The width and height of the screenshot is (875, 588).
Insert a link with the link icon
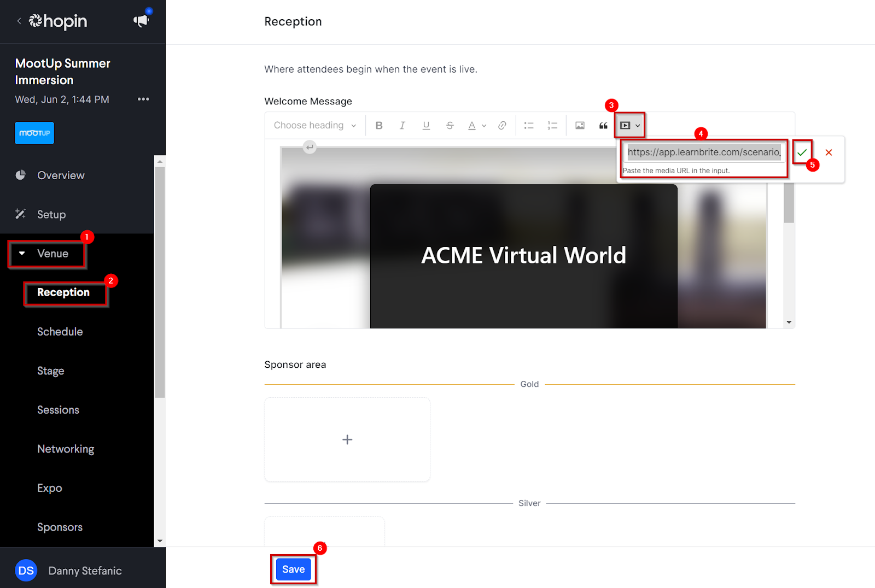(x=502, y=125)
